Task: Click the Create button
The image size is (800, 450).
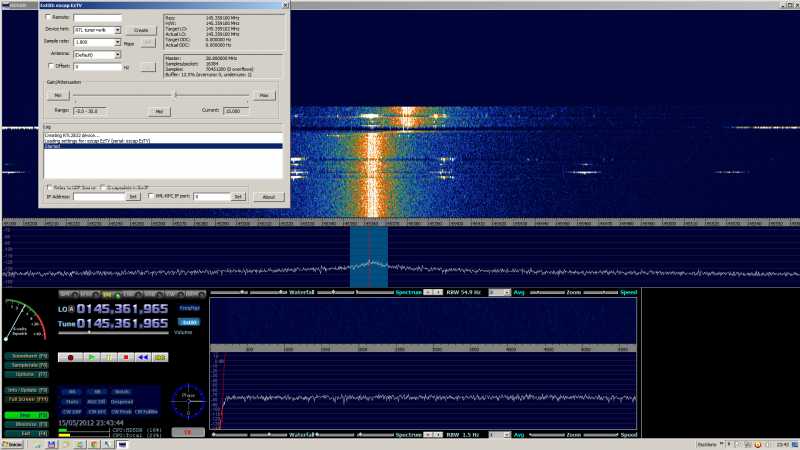Action: click(141, 30)
